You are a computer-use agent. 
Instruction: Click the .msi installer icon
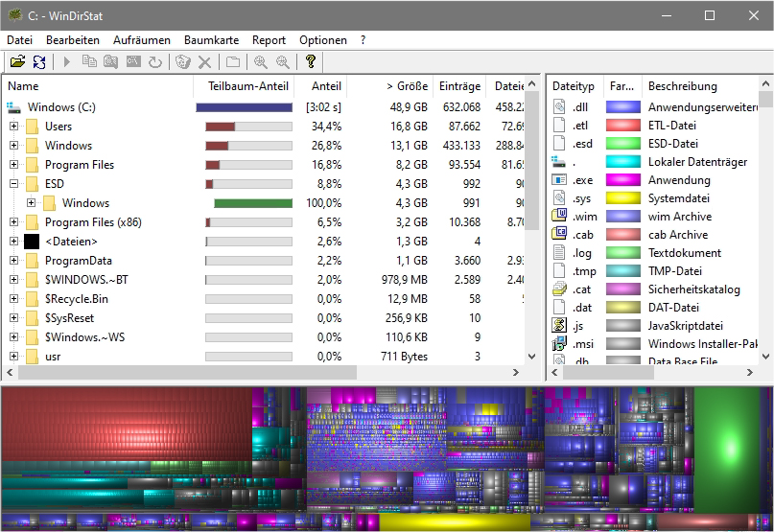pyautogui.click(x=559, y=343)
